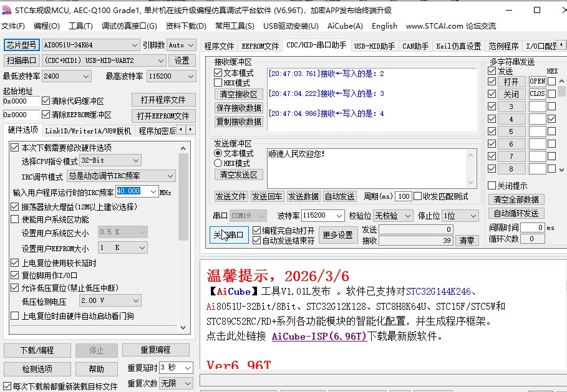Screen dimensions: 567x392
Task: Click the 关串口 button to close port
Action: pos(229,234)
